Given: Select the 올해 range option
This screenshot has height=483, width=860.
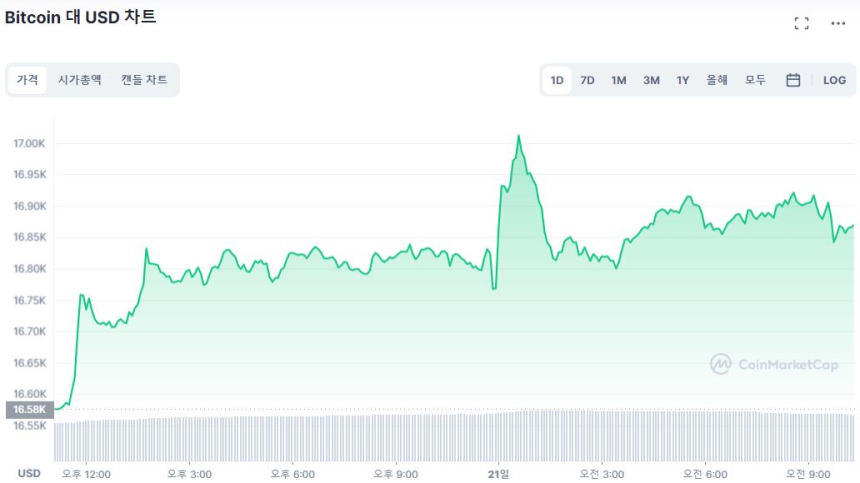Looking at the screenshot, I should point(717,80).
